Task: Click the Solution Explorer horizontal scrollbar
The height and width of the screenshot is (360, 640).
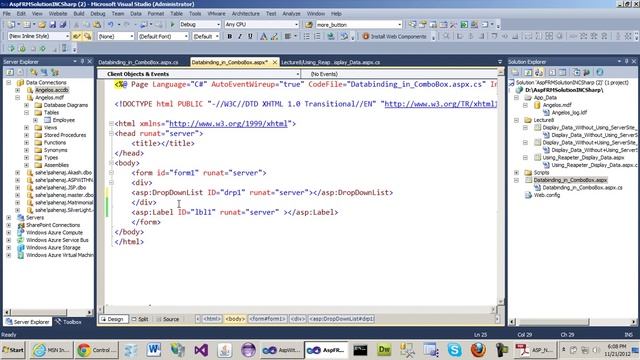Action: click(x=574, y=322)
